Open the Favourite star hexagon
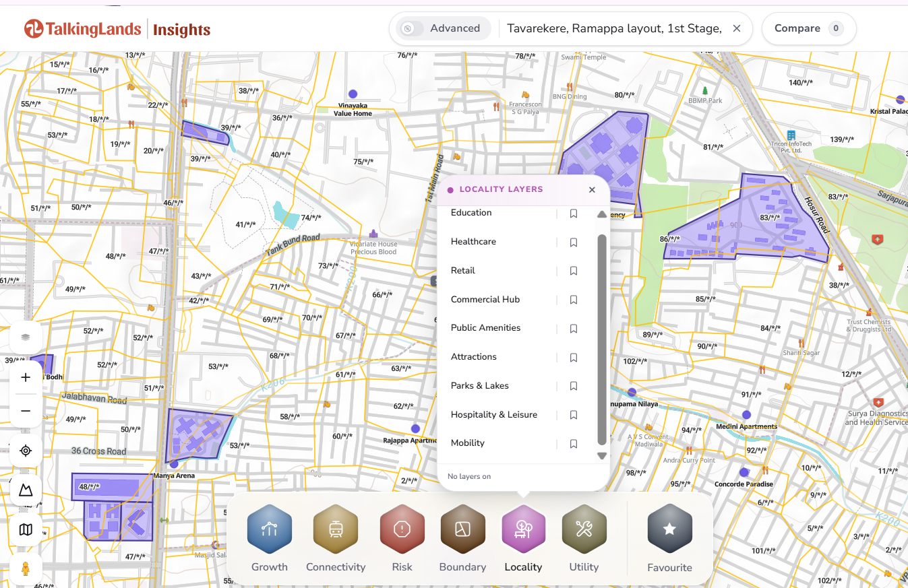This screenshot has height=588, width=908. click(x=669, y=529)
